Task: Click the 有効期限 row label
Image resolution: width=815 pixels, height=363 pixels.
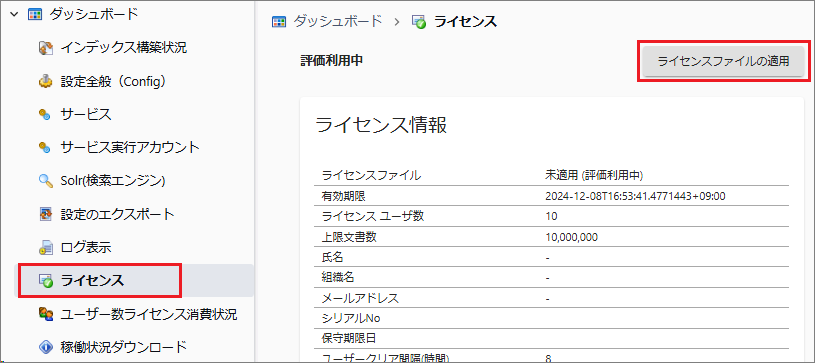Action: click(345, 196)
